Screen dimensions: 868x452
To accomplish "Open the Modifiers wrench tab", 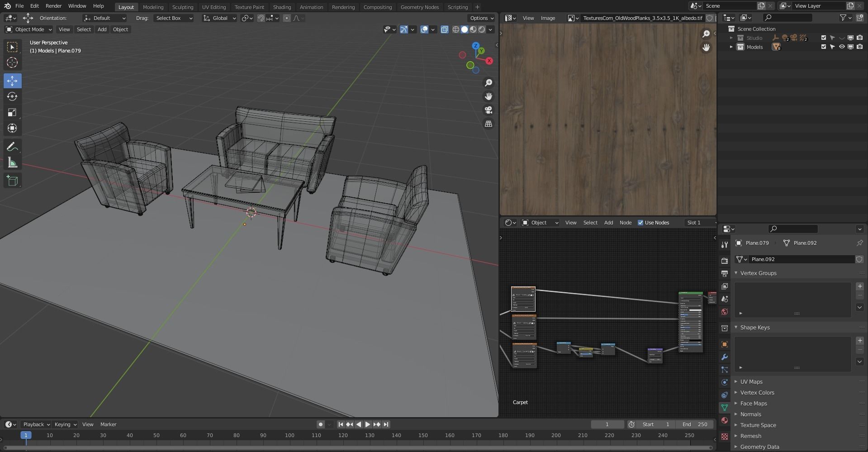I will click(x=725, y=357).
